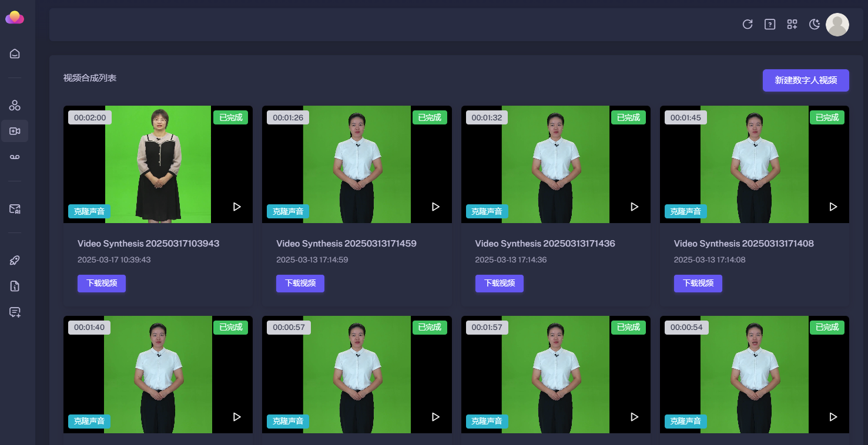Download Video Synthesis 20250317103943 via 下载视频
The image size is (868, 445).
click(x=102, y=283)
